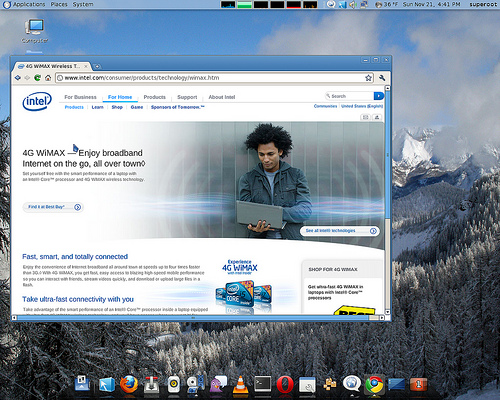Open the superoot user menu
This screenshot has height=400, width=500.
point(483,4)
